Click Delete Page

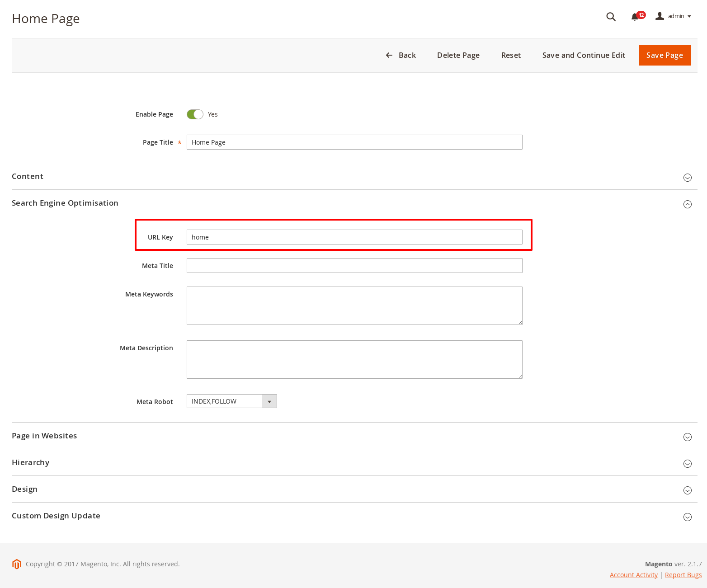click(x=458, y=55)
